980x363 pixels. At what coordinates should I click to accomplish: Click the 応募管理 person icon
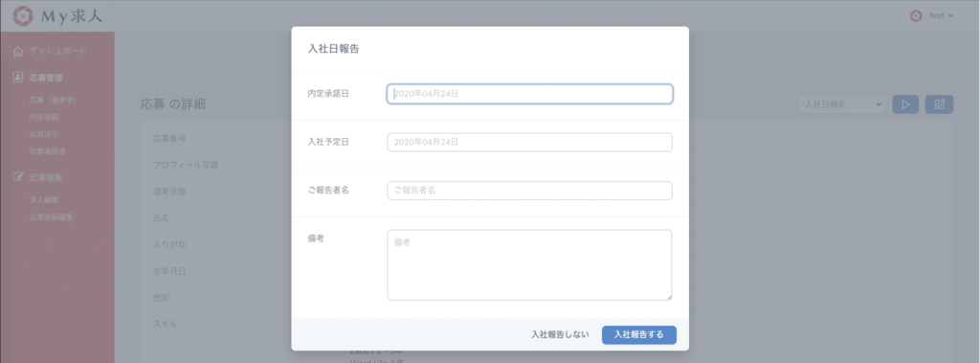pyautogui.click(x=18, y=78)
